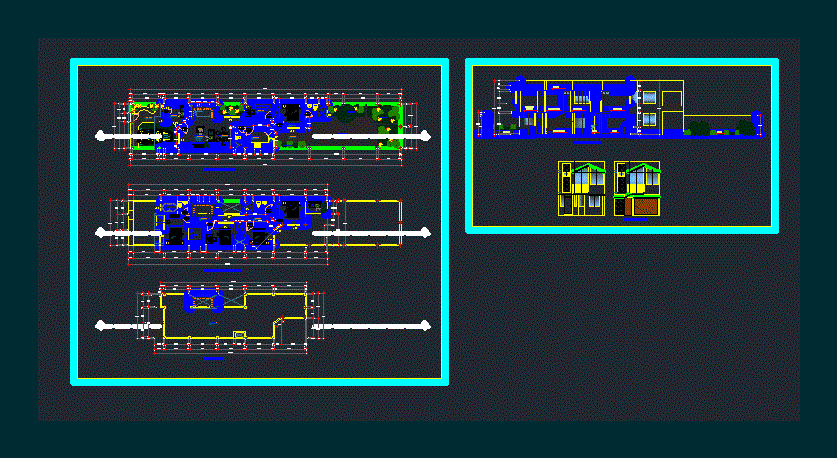Select the small yellow square on roof plan

tap(239, 334)
